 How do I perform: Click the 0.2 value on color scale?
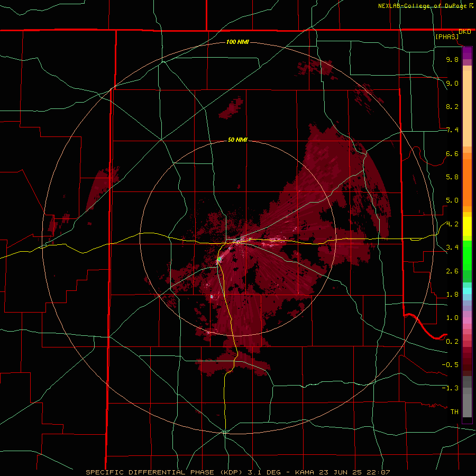(452, 342)
